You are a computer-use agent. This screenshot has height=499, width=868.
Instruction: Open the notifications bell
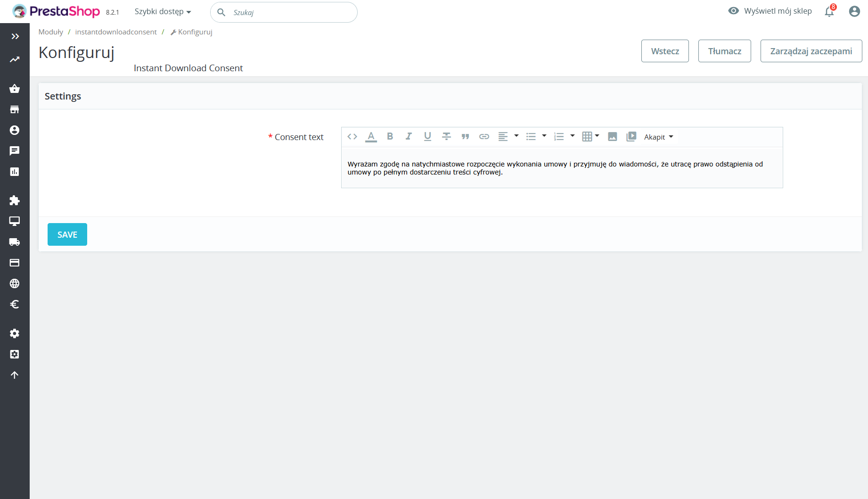(x=829, y=12)
